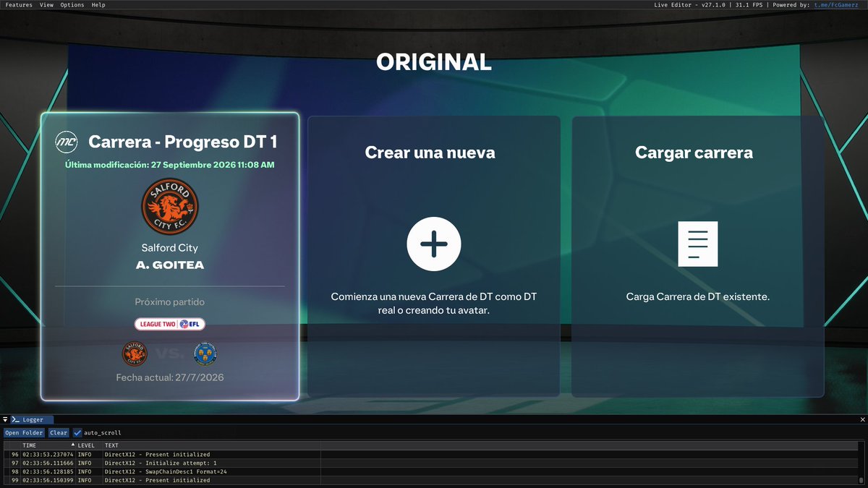Screen dimensions: 868x488
Task: Switch to the Logger tab
Action: click(32, 419)
